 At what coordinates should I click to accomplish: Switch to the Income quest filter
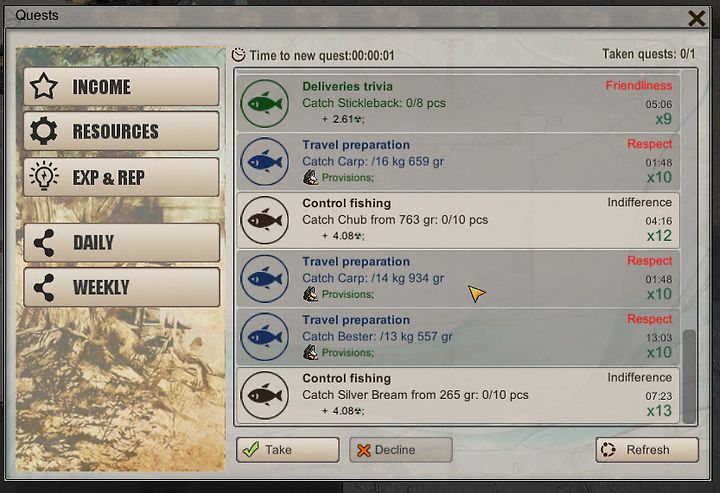tap(122, 86)
